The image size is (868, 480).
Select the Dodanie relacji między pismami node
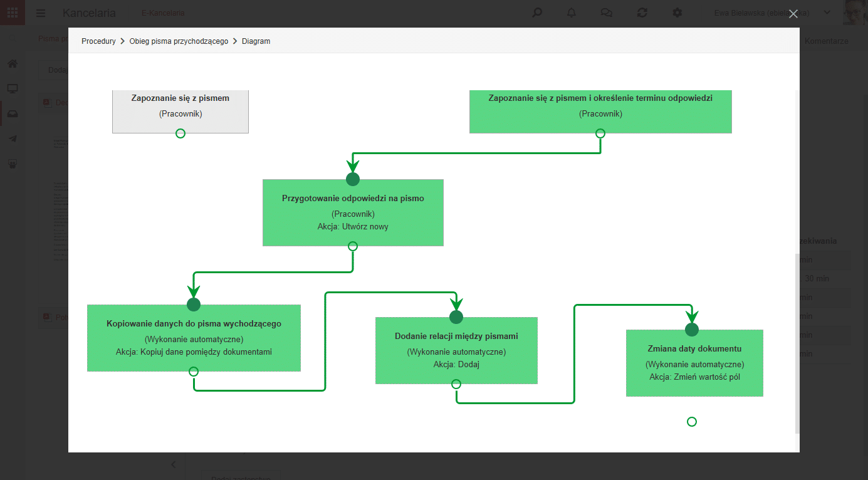coord(456,350)
